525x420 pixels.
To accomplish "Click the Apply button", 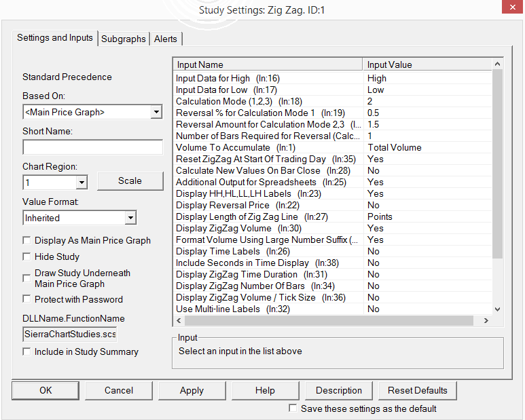I will pyautogui.click(x=192, y=390).
